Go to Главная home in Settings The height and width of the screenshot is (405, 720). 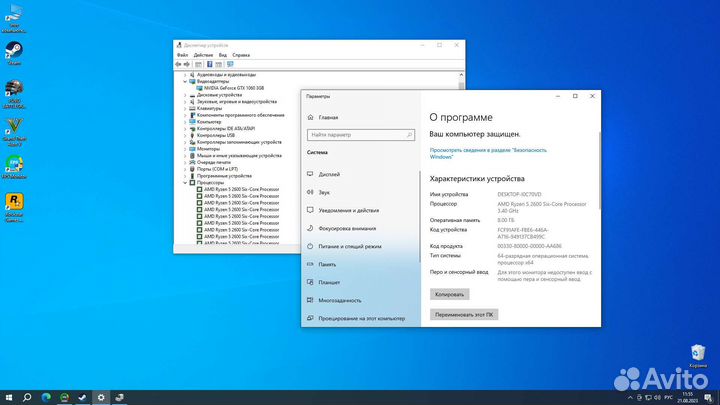pyautogui.click(x=328, y=118)
